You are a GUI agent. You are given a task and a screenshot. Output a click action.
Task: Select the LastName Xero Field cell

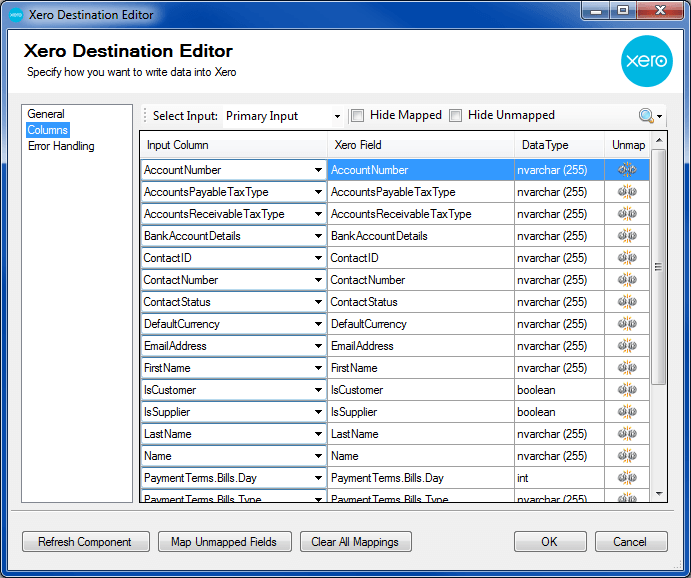pyautogui.click(x=421, y=434)
